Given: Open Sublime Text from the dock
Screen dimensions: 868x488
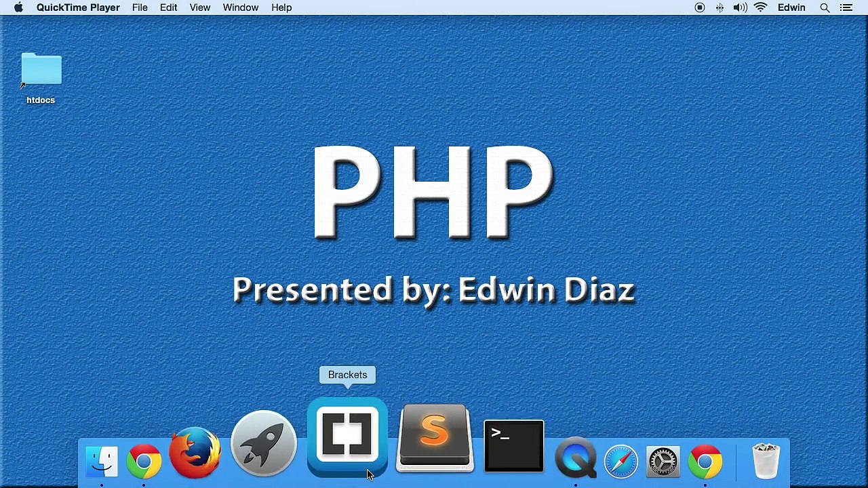Looking at the screenshot, I should 435,439.
